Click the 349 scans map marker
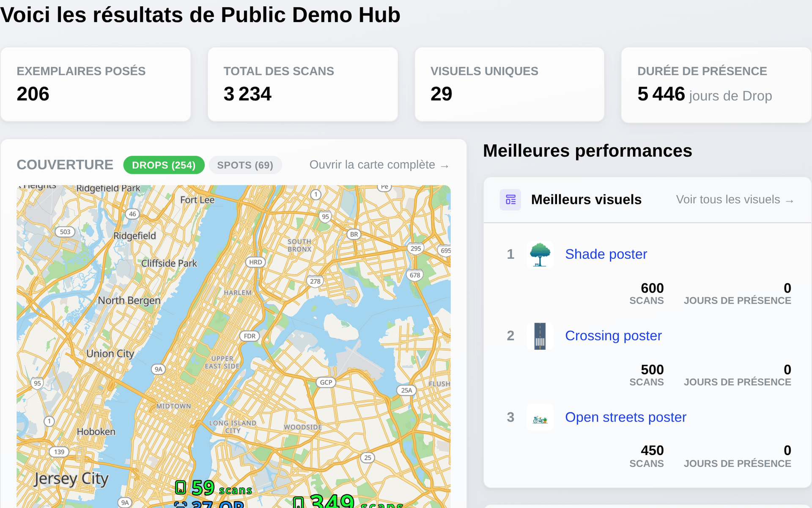 click(348, 501)
